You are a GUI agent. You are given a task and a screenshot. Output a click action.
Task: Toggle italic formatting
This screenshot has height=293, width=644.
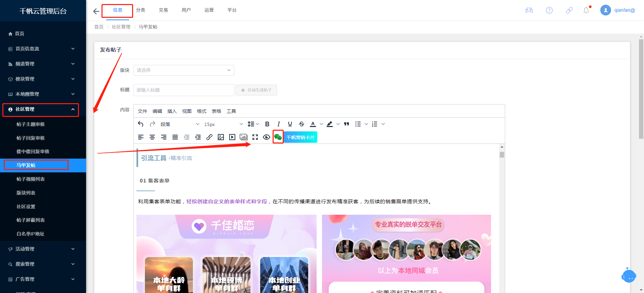[279, 124]
